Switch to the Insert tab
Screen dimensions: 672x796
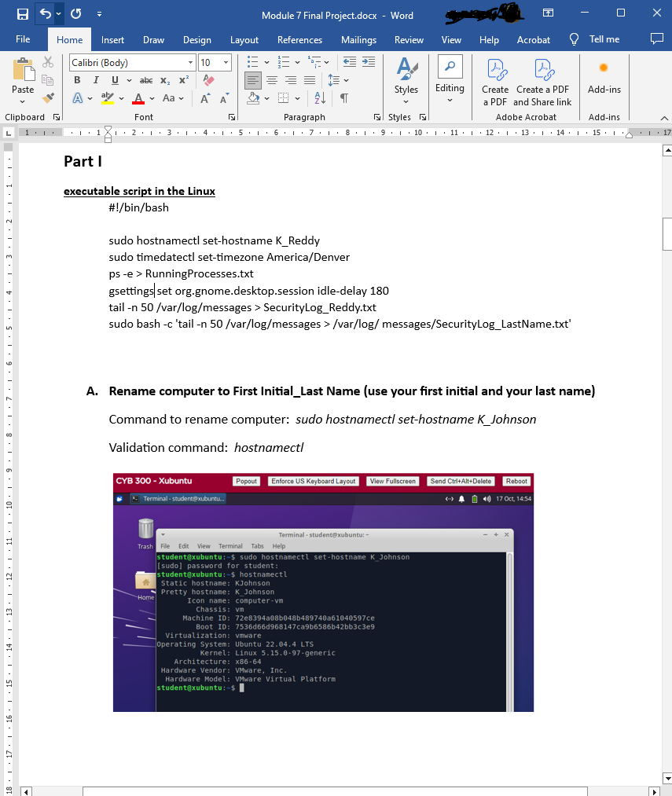[112, 39]
